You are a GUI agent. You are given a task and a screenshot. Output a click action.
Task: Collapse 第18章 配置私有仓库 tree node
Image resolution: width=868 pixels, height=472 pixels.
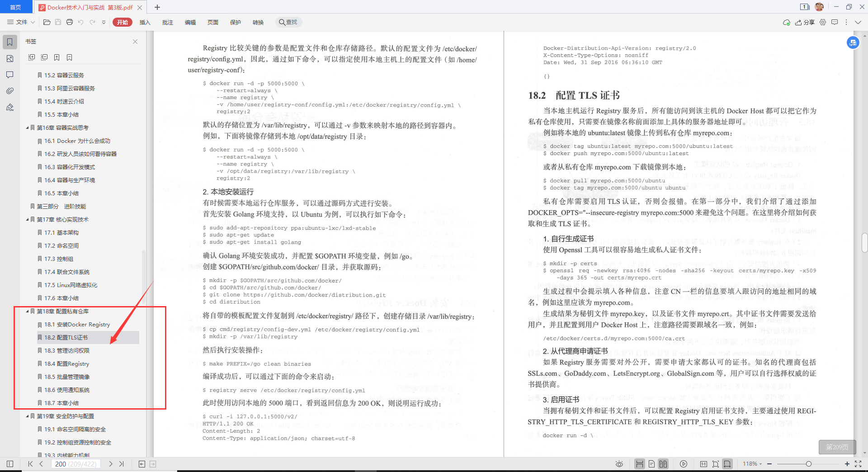(27, 312)
